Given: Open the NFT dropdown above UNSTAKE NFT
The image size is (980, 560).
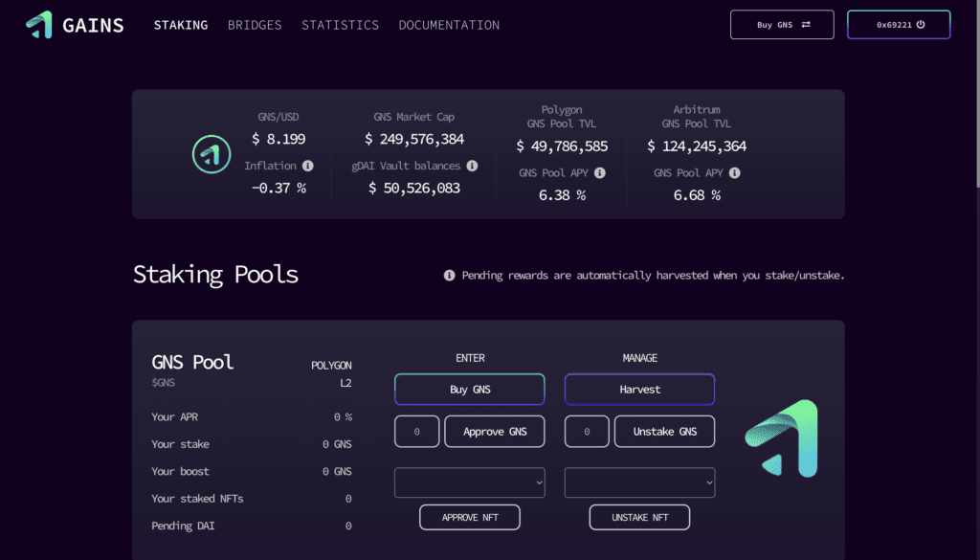Looking at the screenshot, I should [x=639, y=482].
